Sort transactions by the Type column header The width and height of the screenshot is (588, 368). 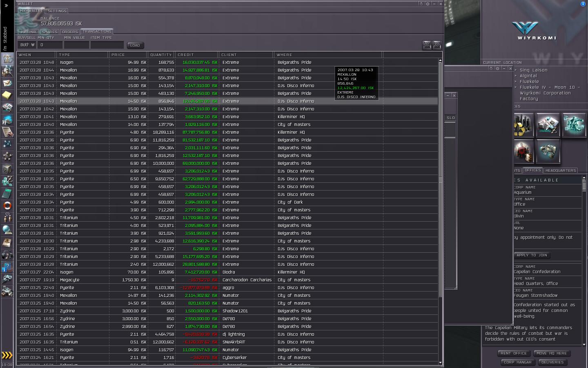[x=82, y=55]
